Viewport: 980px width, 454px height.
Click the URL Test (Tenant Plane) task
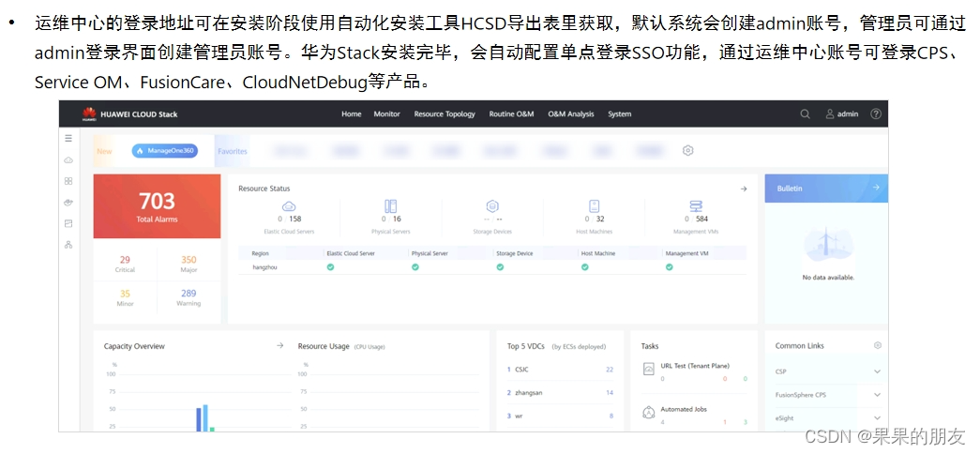[x=695, y=366]
